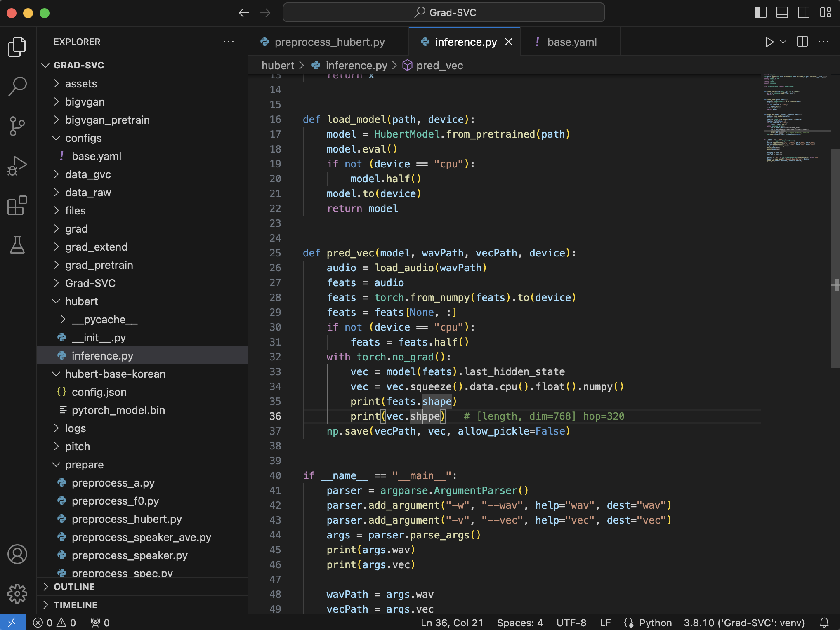Open Explorer views and more actions ellipsis
Screen dimensions: 840x630
coord(228,42)
